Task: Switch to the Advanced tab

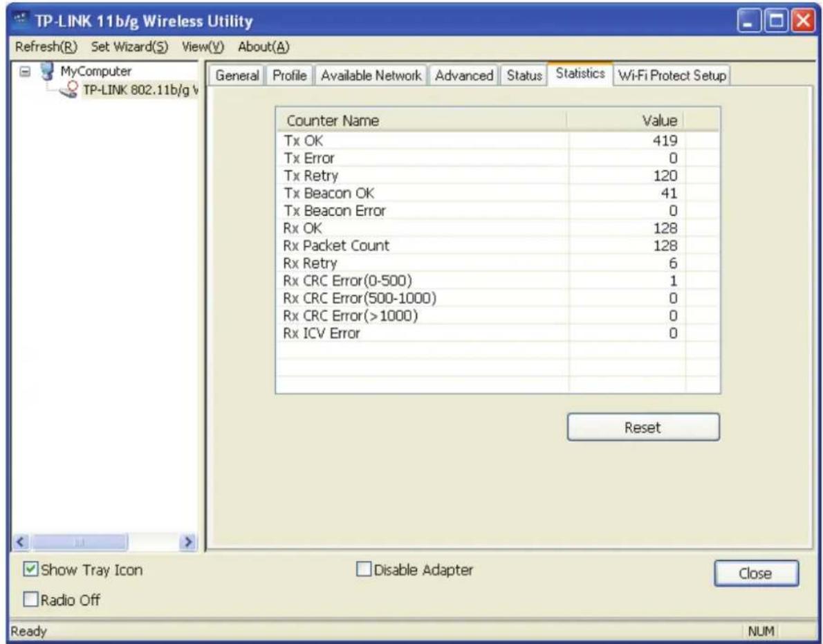Action: (464, 75)
